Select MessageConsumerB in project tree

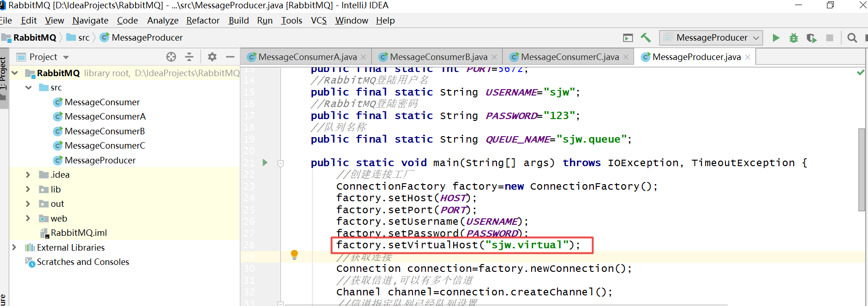pos(105,131)
